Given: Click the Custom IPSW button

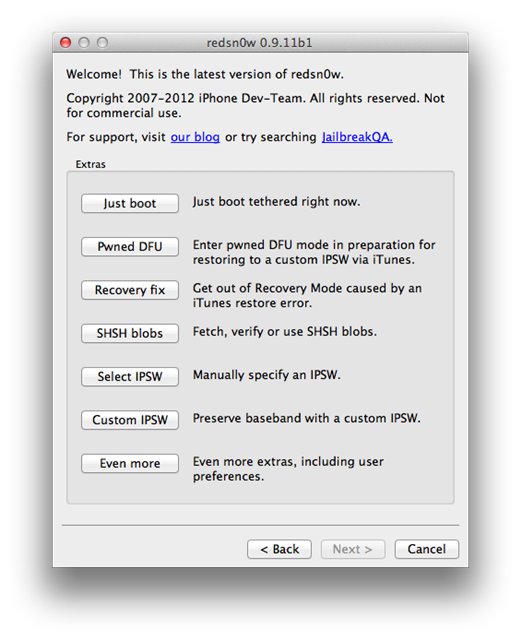Looking at the screenshot, I should point(130,420).
